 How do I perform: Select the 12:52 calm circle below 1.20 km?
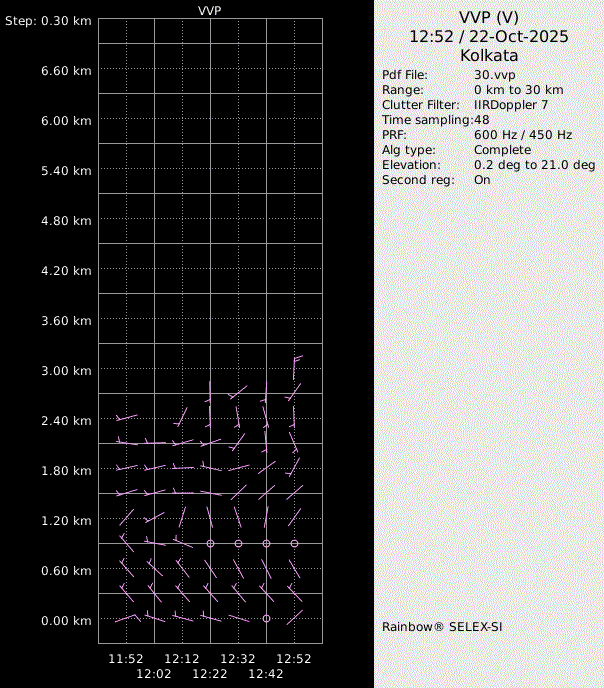click(294, 543)
